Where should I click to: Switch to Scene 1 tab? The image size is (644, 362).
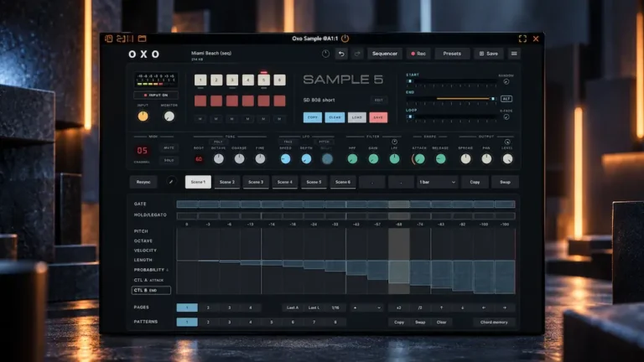pyautogui.click(x=198, y=182)
